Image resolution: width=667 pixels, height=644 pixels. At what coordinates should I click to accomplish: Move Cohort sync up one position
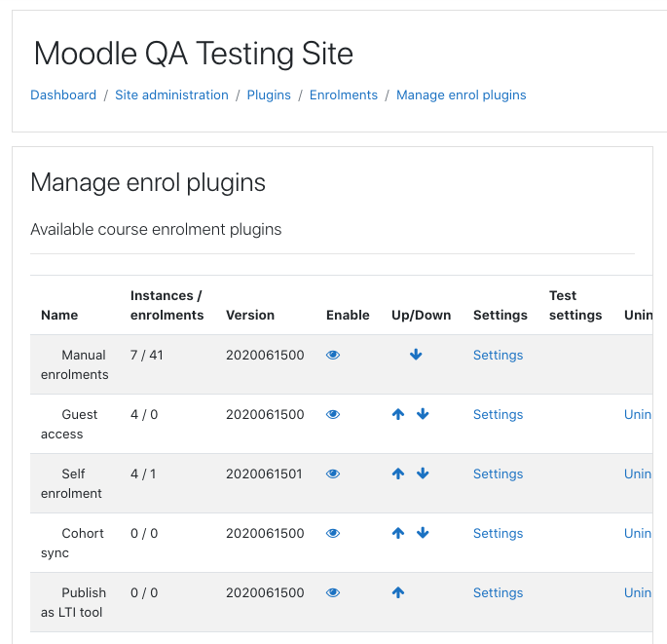click(398, 533)
